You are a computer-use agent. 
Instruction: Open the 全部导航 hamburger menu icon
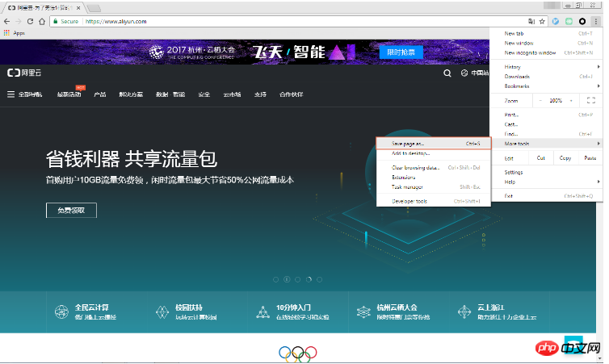pos(10,94)
